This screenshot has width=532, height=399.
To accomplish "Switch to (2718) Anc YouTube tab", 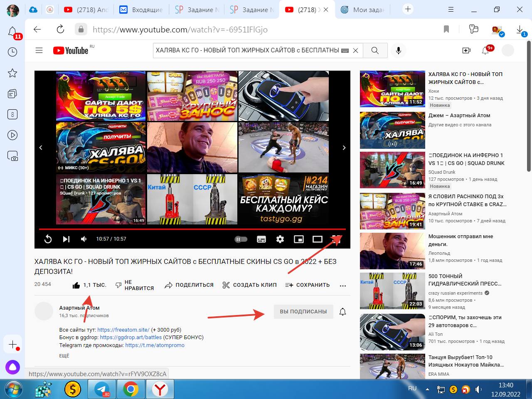I will pyautogui.click(x=86, y=10).
